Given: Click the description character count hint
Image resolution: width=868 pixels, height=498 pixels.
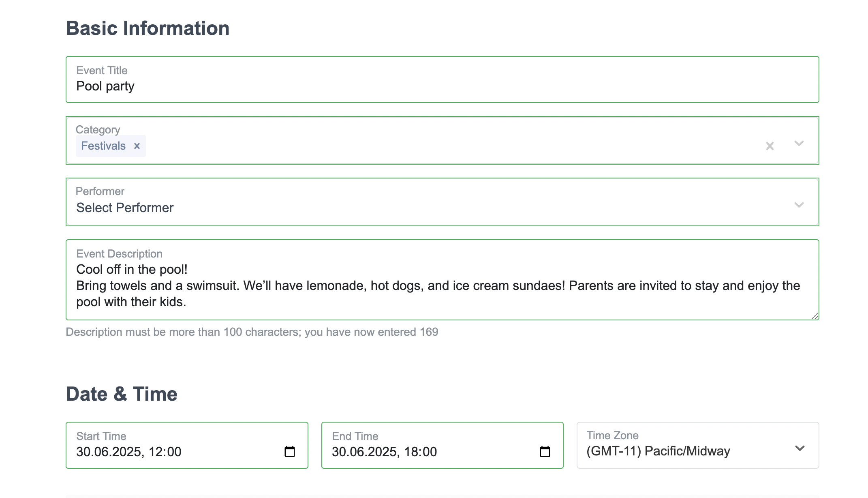Looking at the screenshot, I should [x=252, y=332].
